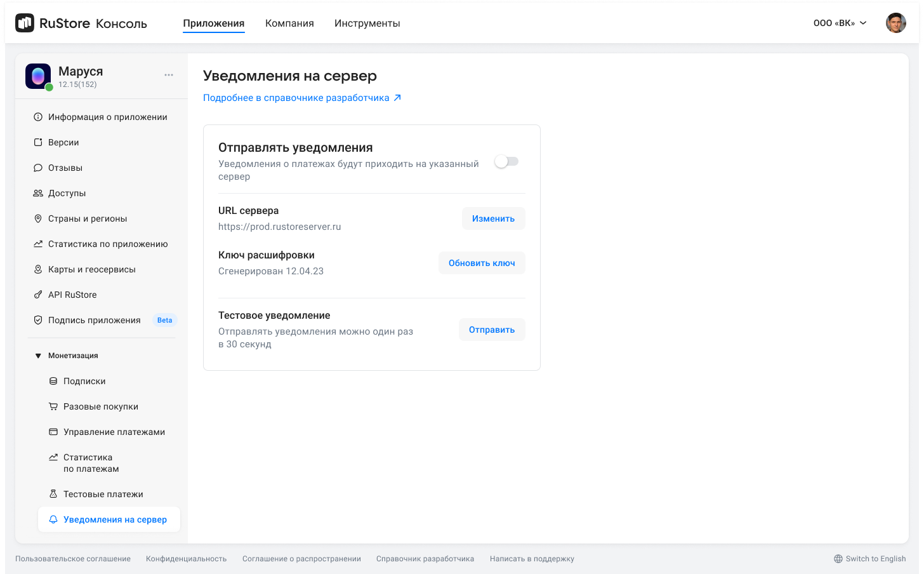Click the cart icon for Разовые покупки

point(53,406)
